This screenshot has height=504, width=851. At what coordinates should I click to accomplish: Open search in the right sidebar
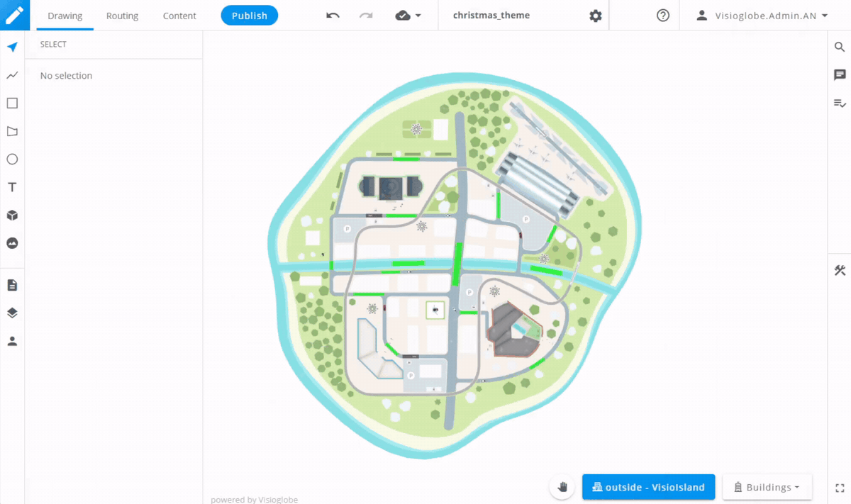[x=840, y=47]
